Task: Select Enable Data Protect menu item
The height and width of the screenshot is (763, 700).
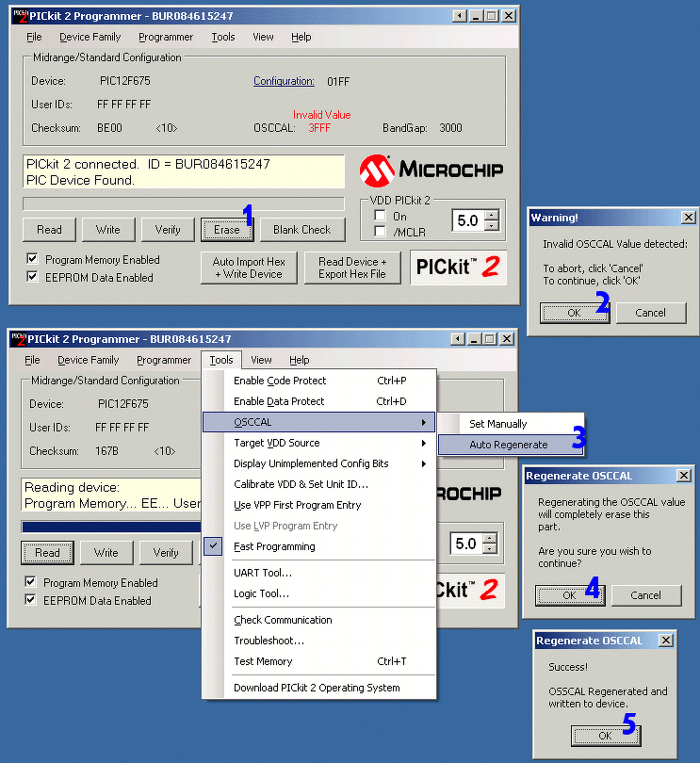Action: [319, 401]
